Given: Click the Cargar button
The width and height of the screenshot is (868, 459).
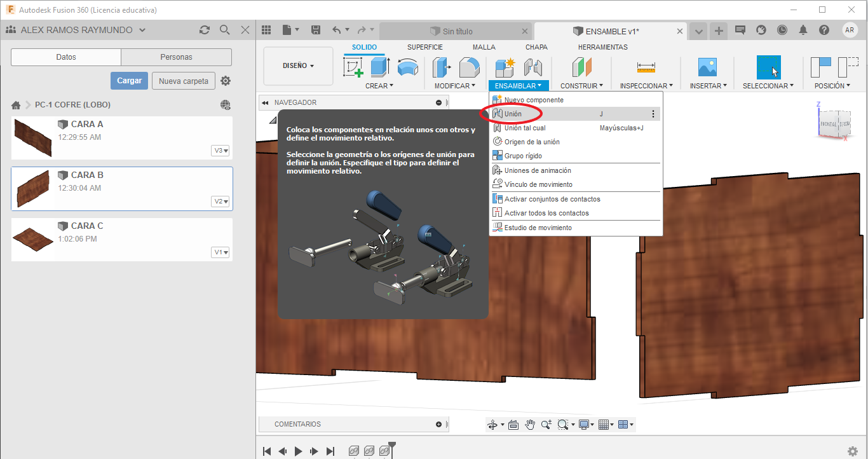Looking at the screenshot, I should point(129,81).
